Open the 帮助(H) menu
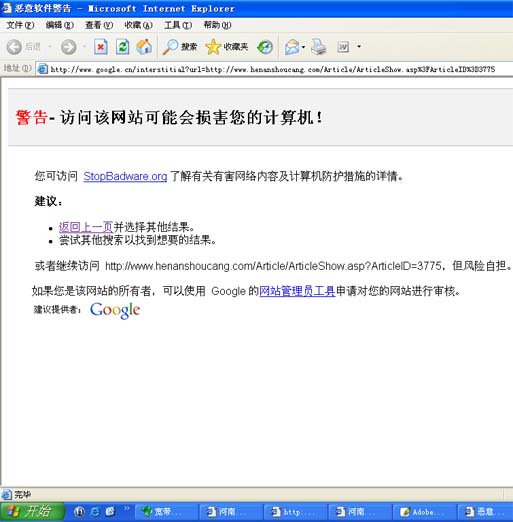 pos(217,25)
